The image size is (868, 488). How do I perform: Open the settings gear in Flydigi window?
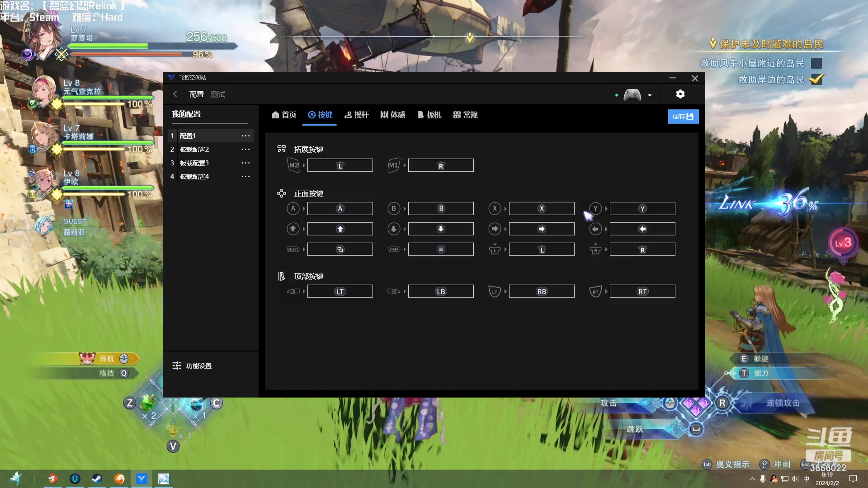pyautogui.click(x=680, y=94)
